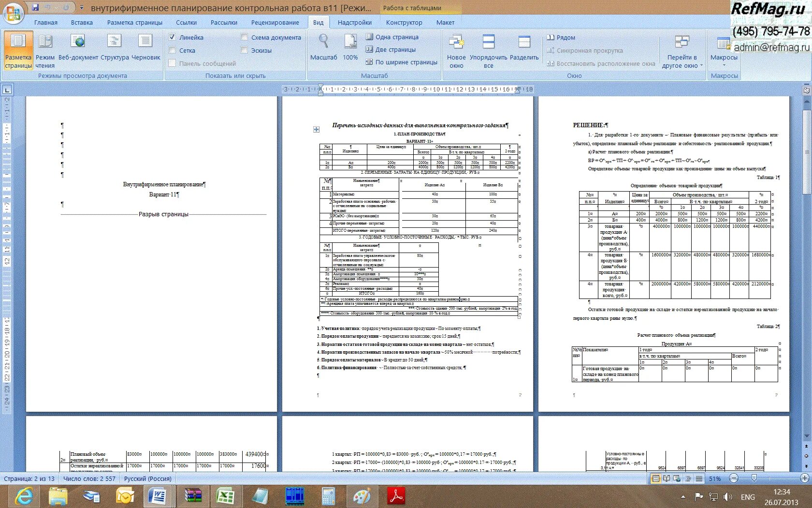Open the Рассылки tab

tap(224, 22)
